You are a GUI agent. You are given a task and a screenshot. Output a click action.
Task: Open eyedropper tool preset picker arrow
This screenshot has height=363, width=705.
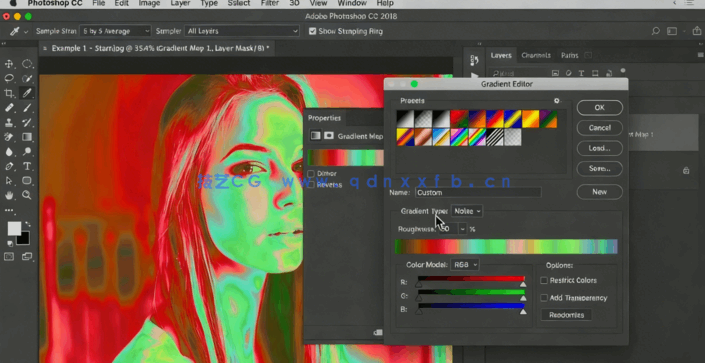(26, 31)
